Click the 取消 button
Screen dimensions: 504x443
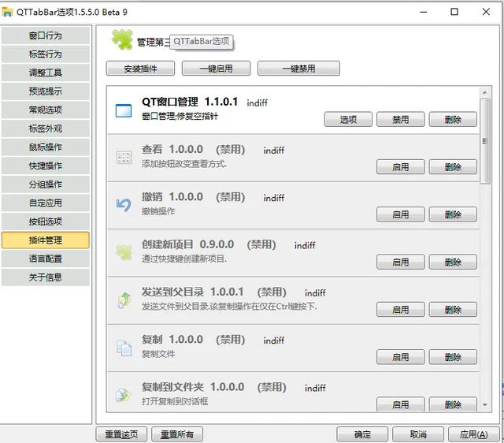418,434
